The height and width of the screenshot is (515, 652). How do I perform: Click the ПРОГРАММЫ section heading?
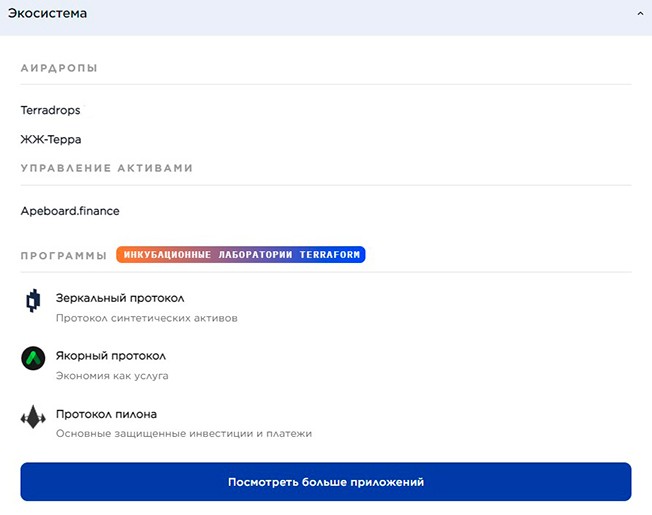coord(63,256)
